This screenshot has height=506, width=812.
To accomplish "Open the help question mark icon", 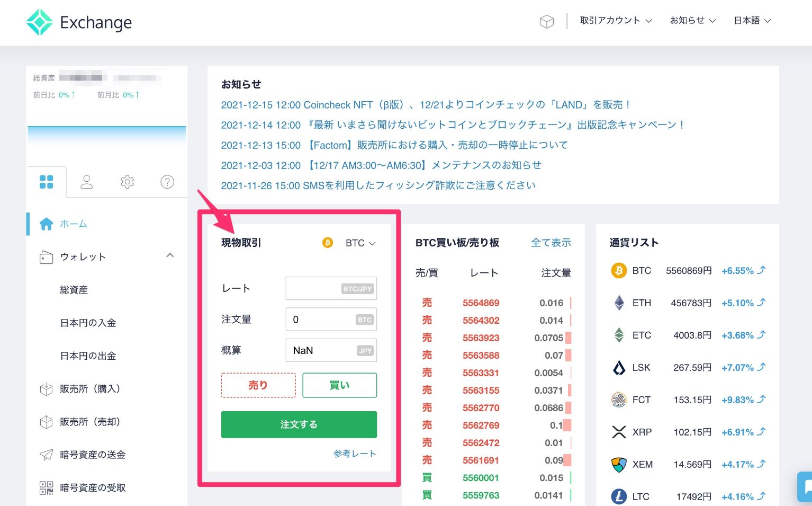I will [167, 182].
